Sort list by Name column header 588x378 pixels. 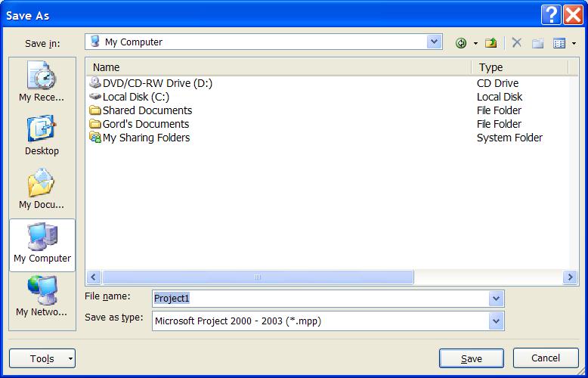279,67
